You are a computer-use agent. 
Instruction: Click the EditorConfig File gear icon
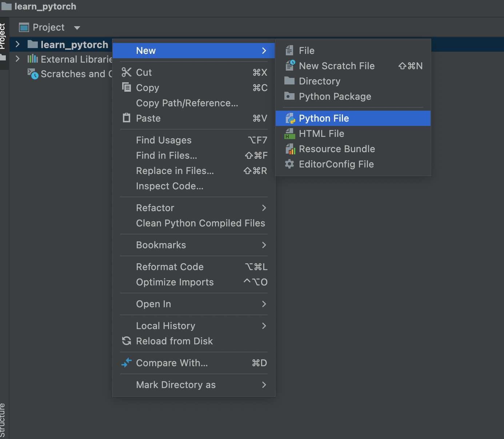click(289, 164)
